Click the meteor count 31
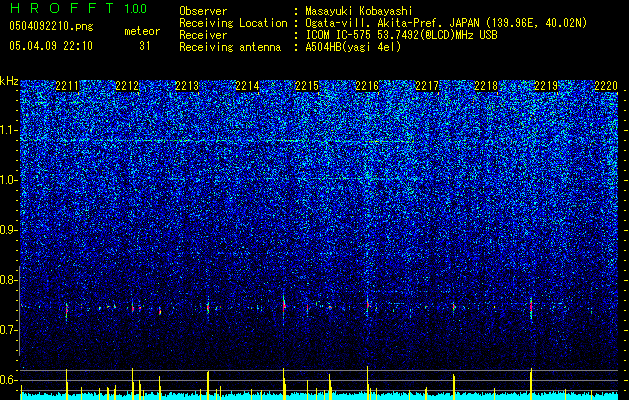Viewport: 629px width, 400px height. coord(145,46)
